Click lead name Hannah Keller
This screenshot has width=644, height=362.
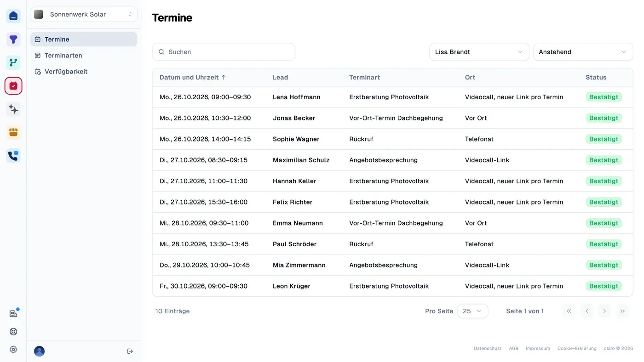pyautogui.click(x=294, y=181)
